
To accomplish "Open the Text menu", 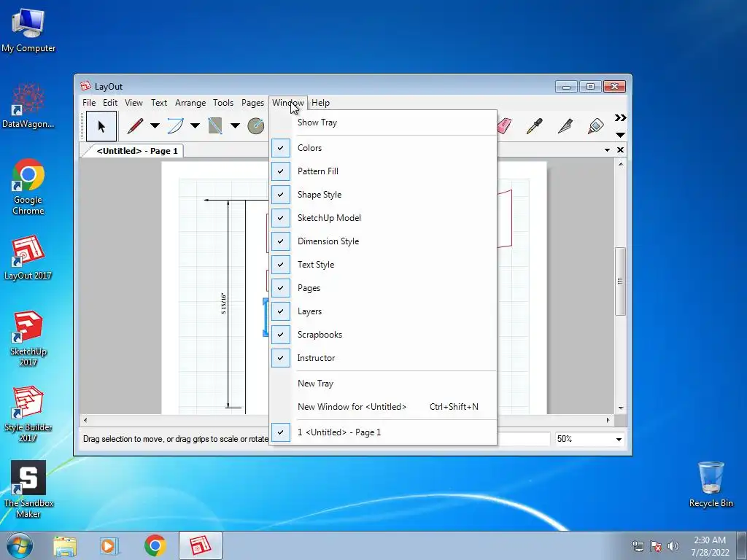I will pos(158,103).
